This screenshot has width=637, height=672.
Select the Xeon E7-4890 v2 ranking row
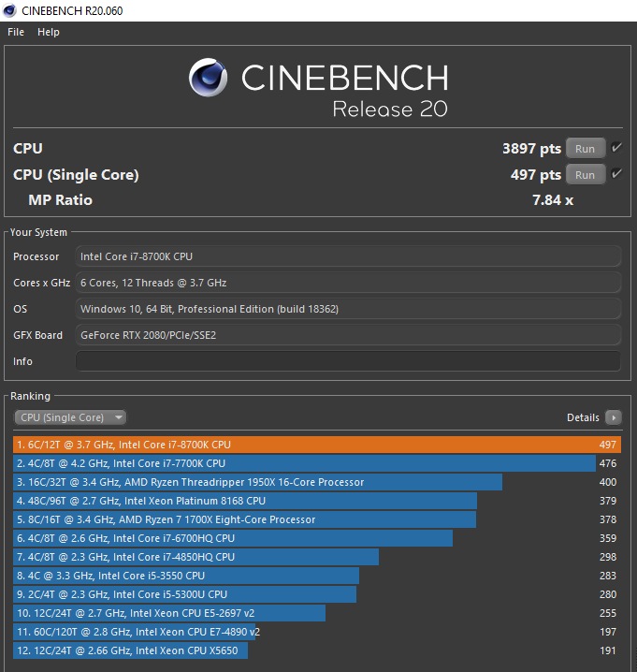(x=317, y=632)
